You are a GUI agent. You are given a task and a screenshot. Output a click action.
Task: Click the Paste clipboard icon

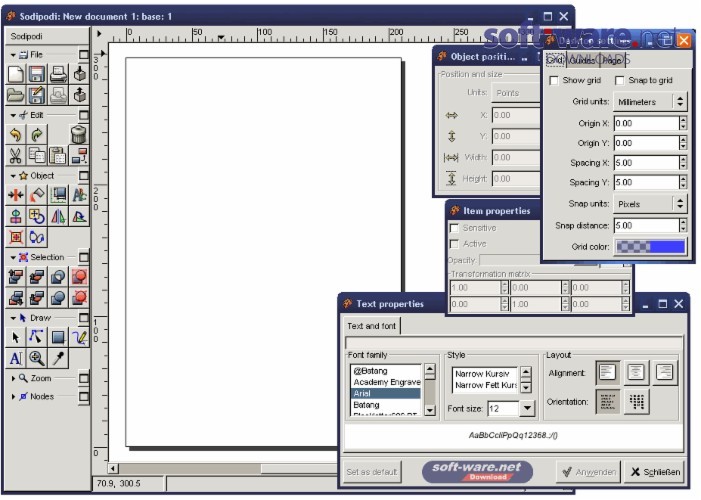[x=58, y=155]
